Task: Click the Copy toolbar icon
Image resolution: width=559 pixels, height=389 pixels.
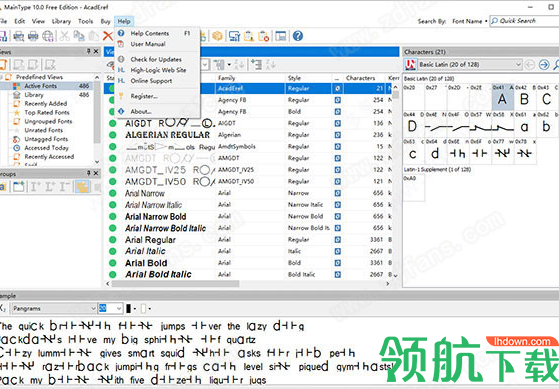Action: (79, 36)
